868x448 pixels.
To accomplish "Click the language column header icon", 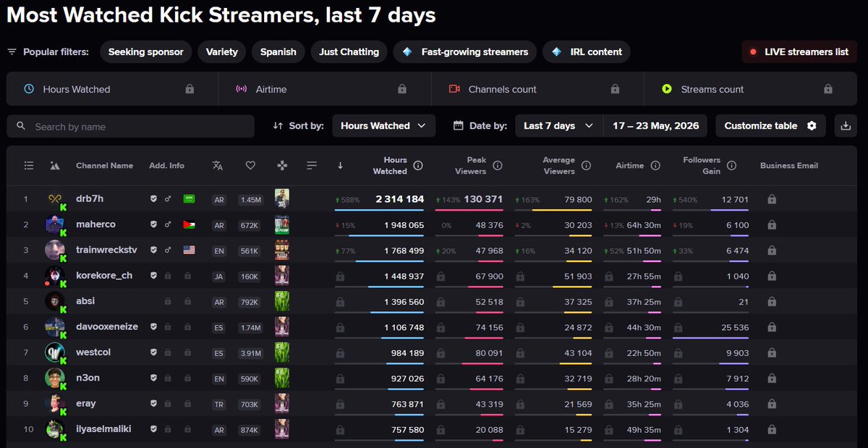I will pos(218,166).
